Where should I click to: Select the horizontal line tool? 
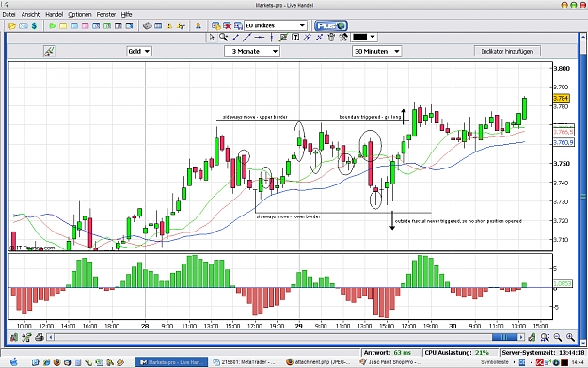point(260,37)
